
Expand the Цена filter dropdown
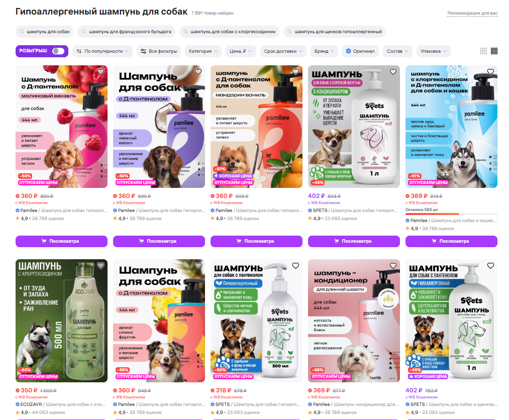(241, 51)
